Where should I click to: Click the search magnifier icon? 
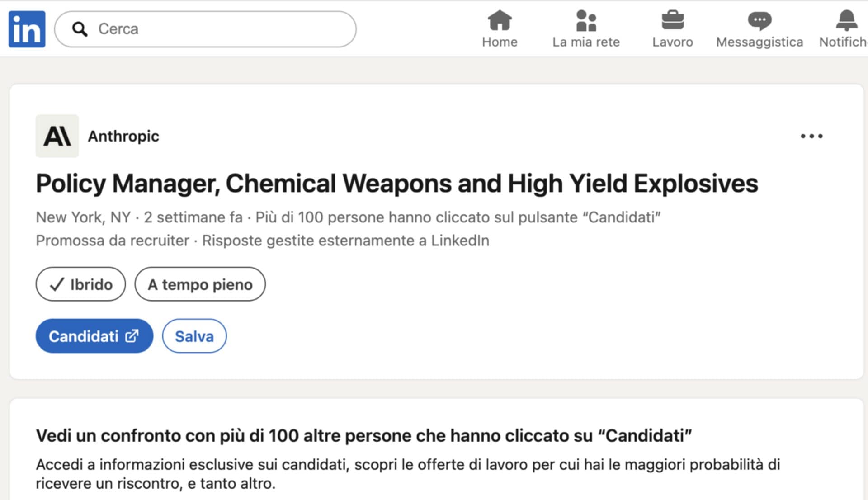(x=80, y=29)
